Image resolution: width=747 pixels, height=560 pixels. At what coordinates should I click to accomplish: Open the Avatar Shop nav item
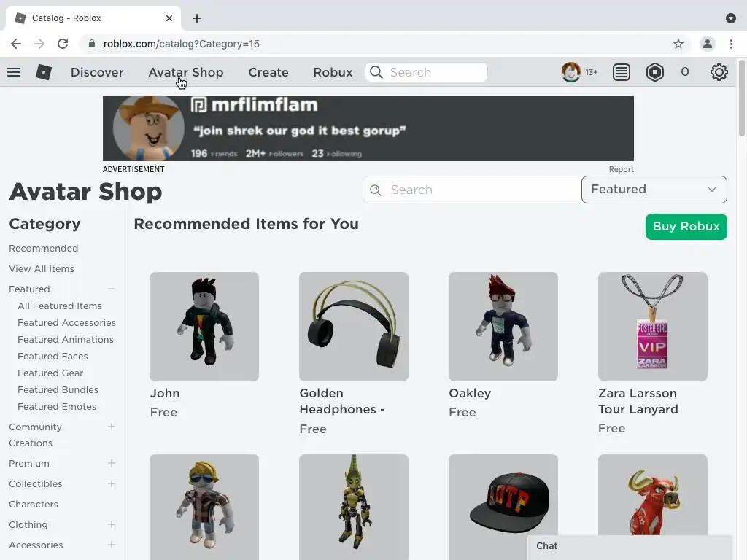click(x=186, y=72)
